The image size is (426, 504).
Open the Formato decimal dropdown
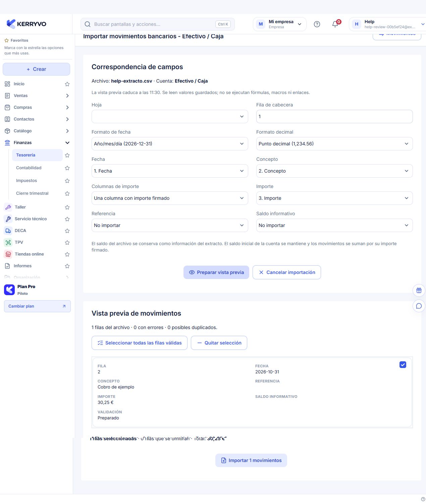(334, 144)
